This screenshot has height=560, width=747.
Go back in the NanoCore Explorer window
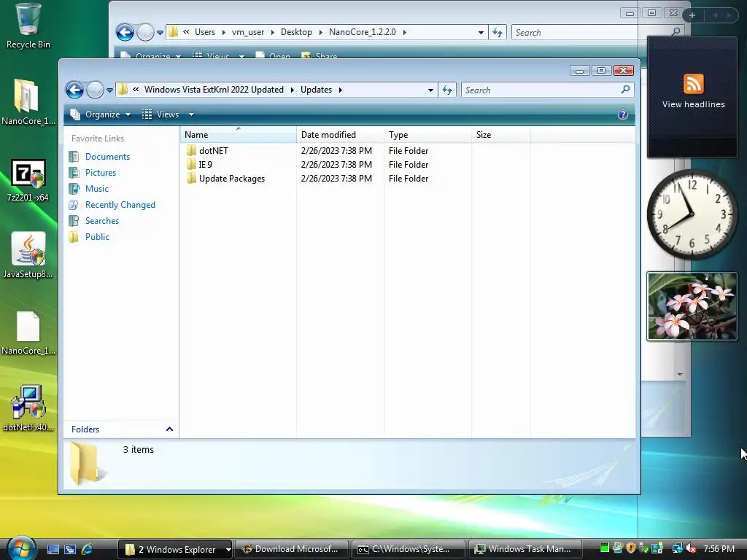point(125,32)
